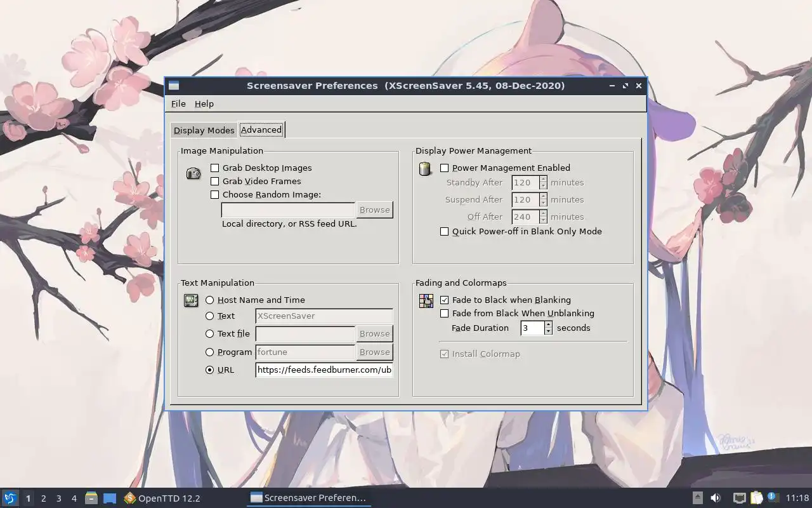Open the File menu
The image size is (812, 508).
(178, 104)
